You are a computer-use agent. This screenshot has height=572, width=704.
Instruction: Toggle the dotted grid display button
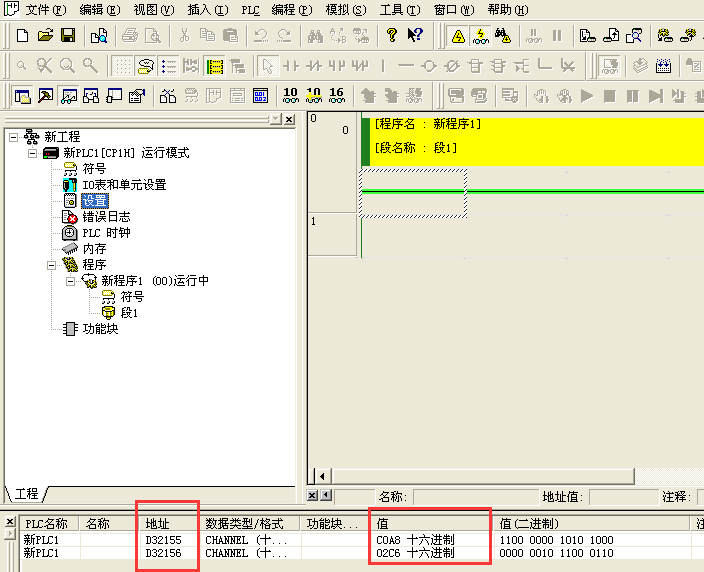point(122,66)
